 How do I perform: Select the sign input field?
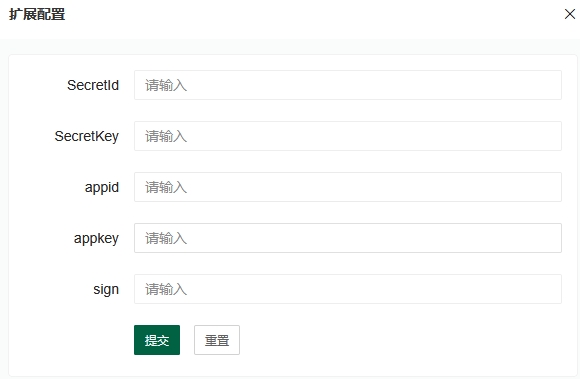348,289
